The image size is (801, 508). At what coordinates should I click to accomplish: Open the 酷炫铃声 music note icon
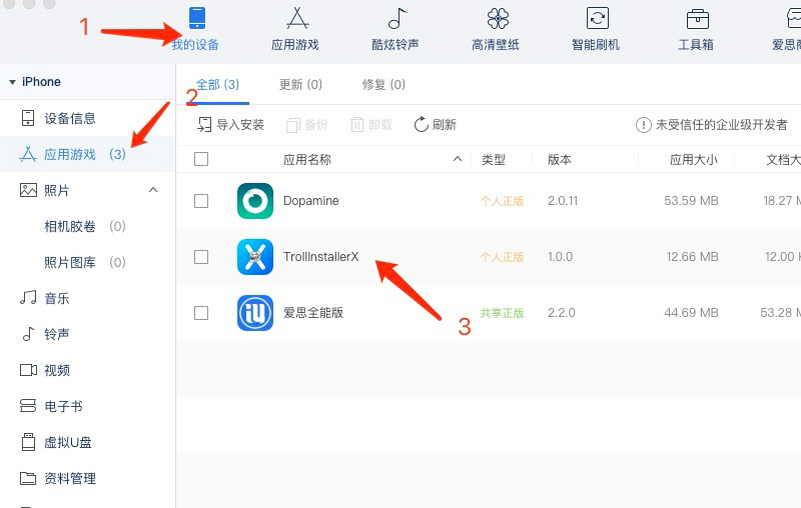[397, 18]
